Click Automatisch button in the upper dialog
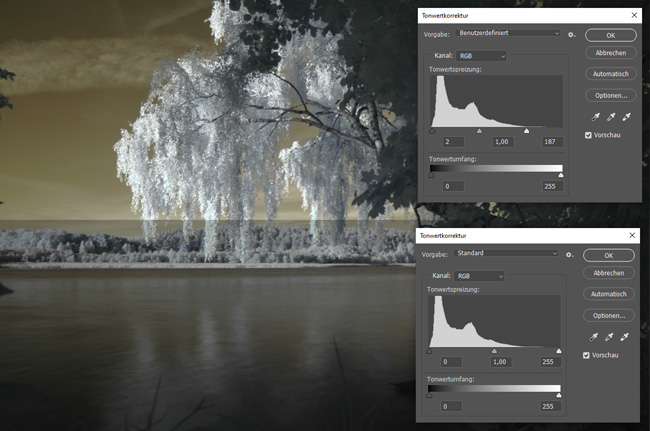650x431 pixels. tap(609, 74)
